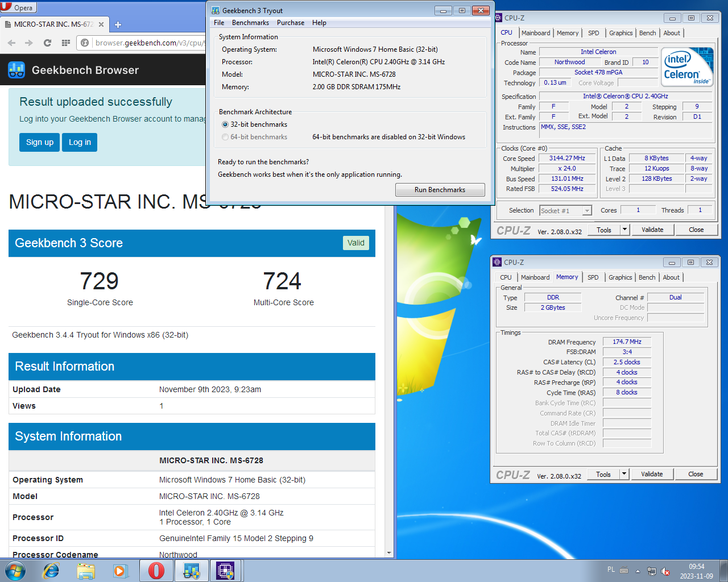Click the Geekbench 3 Tryout title bar icon
728x582 pixels.
pos(216,10)
